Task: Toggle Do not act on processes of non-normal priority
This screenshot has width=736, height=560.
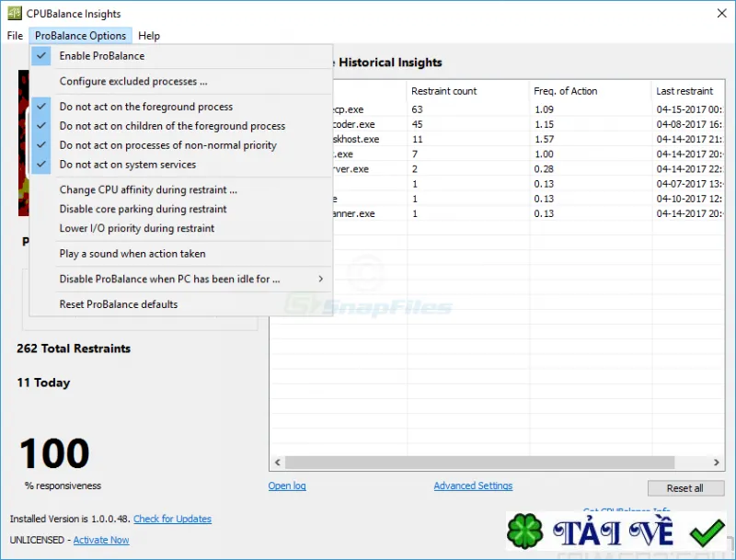Action: pos(180,145)
